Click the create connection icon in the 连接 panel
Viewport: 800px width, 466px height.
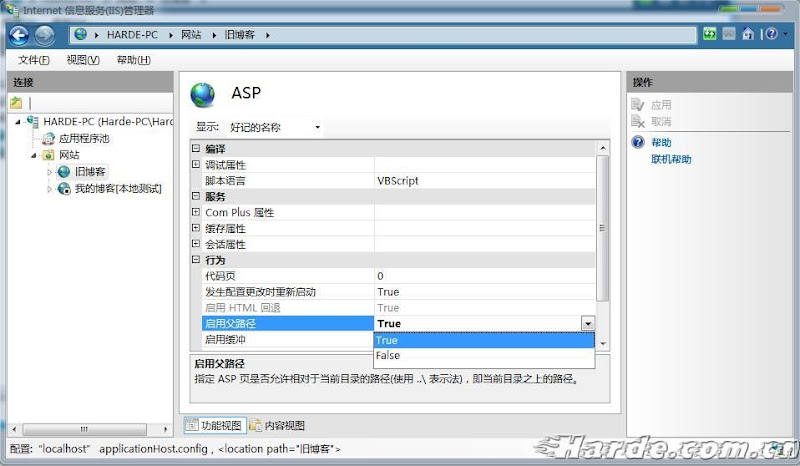[16, 103]
